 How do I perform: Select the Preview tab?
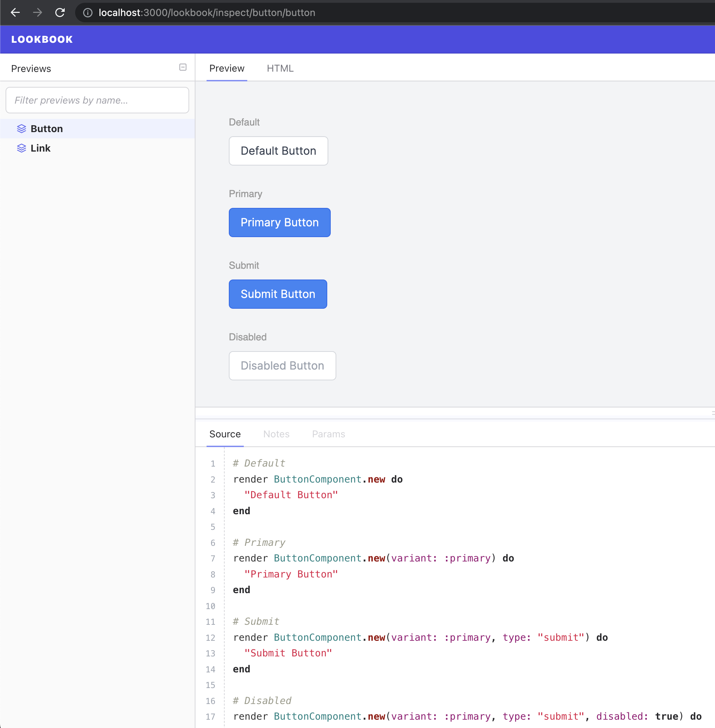(x=226, y=68)
